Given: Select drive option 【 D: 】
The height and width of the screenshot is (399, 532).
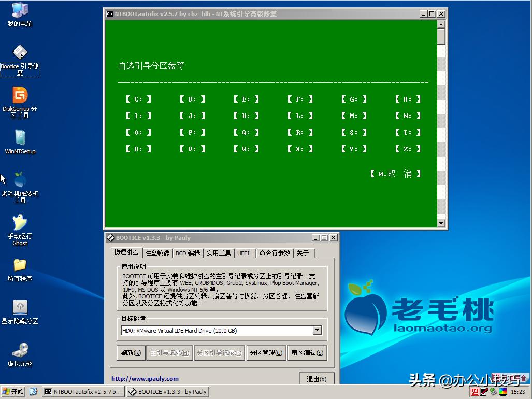Looking at the screenshot, I should (x=192, y=99).
